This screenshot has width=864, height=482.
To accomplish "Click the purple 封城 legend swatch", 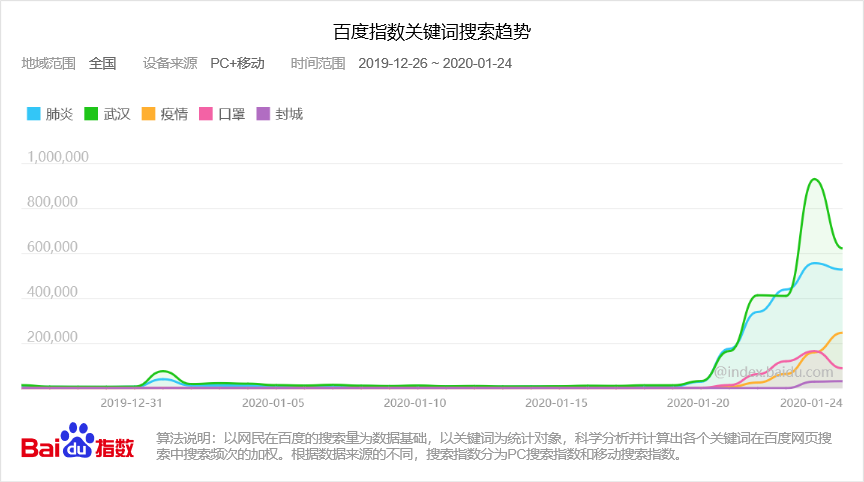I will point(264,114).
